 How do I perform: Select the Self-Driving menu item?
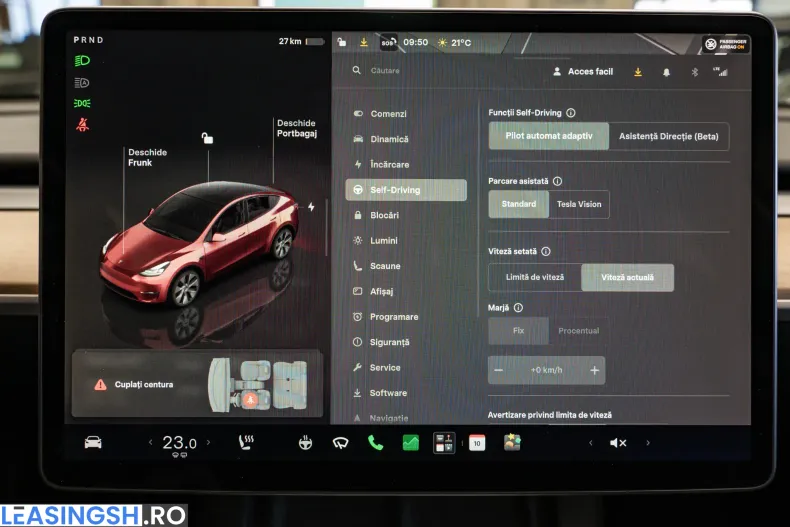(406, 190)
